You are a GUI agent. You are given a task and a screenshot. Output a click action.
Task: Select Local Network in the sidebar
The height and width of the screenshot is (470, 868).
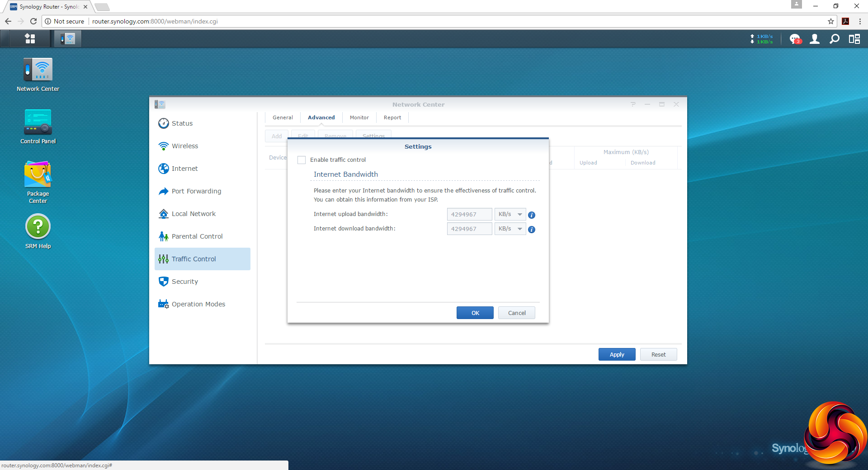(203, 214)
